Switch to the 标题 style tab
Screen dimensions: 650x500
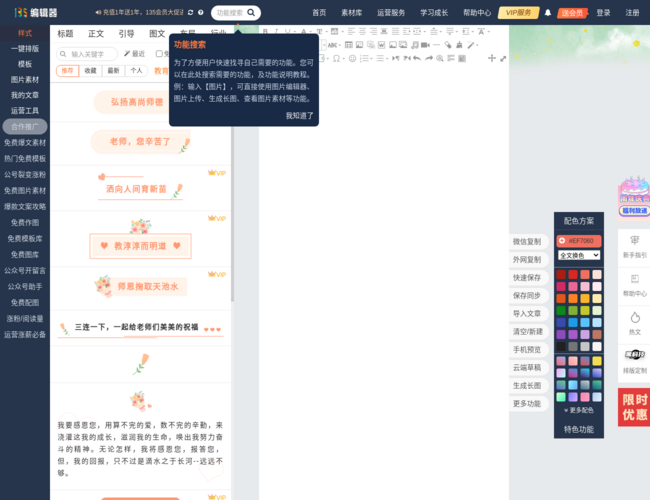(65, 34)
